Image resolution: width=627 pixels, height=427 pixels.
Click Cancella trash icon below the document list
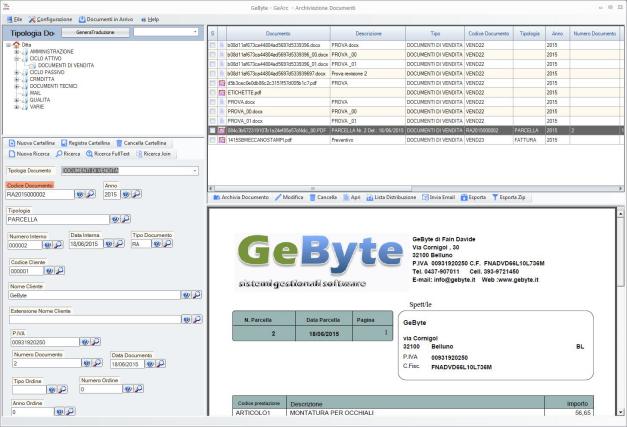313,197
